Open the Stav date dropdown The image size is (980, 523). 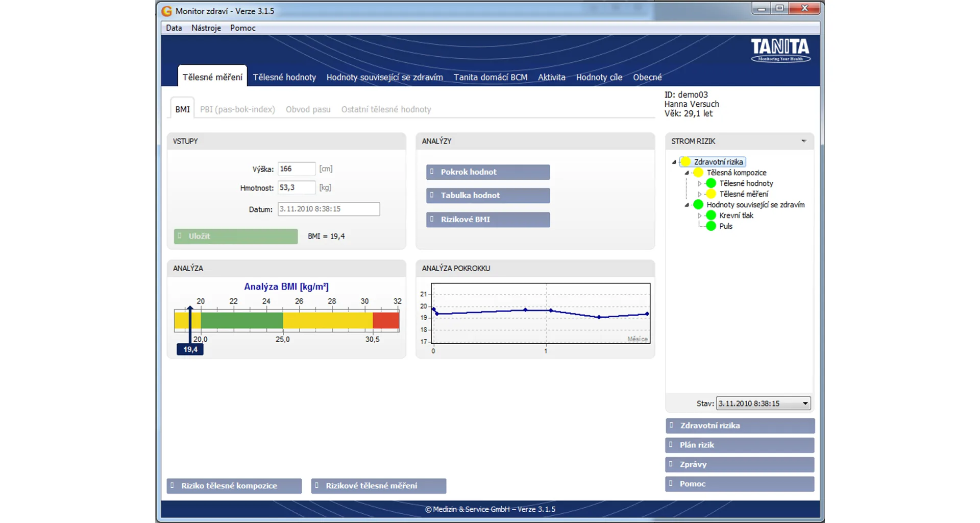point(805,403)
